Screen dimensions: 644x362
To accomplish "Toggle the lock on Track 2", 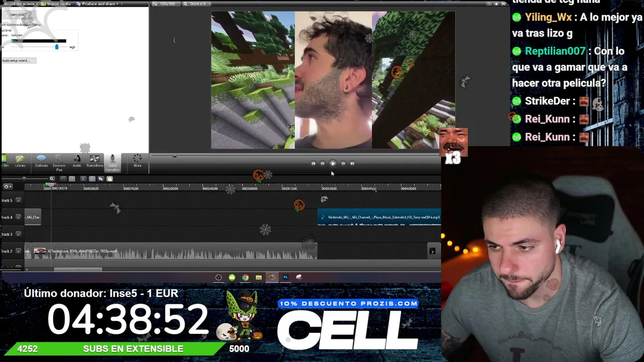I will 18,251.
